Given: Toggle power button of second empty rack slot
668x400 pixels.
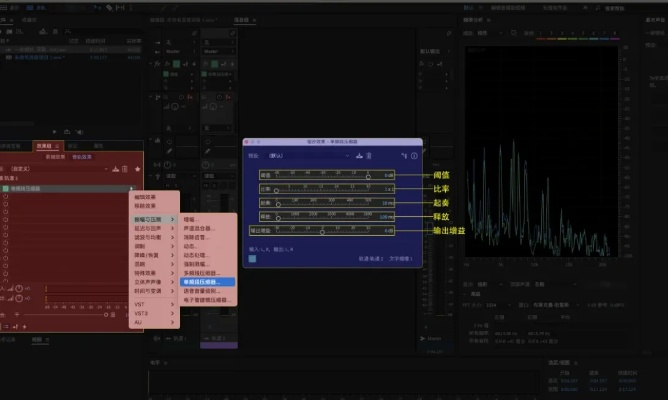Looking at the screenshot, I should [6, 197].
